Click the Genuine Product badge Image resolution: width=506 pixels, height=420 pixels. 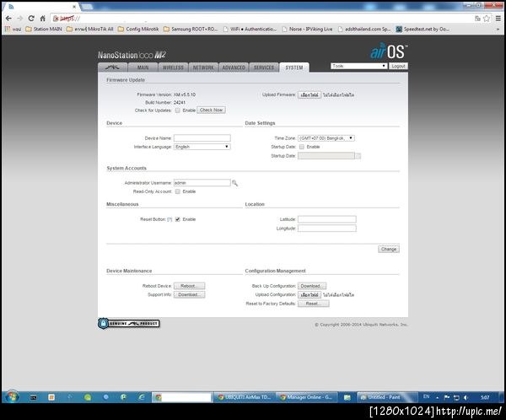tap(129, 324)
